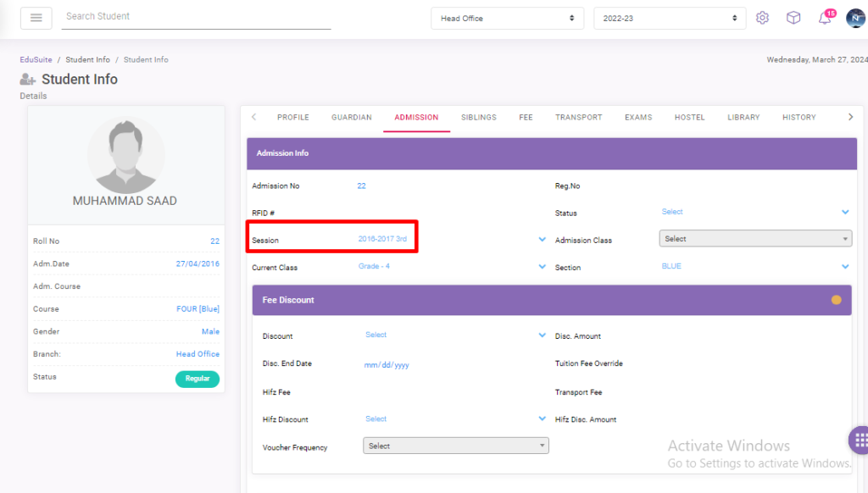Open the Head Office branch dropdown
Screen dimensions: 868x493
click(507, 18)
